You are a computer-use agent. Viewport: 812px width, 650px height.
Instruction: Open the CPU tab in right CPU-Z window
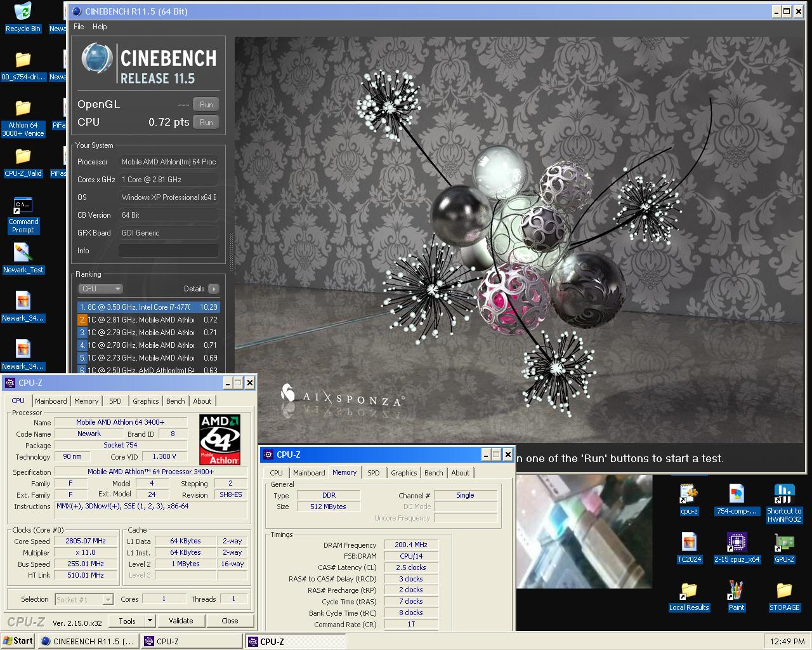[x=276, y=473]
